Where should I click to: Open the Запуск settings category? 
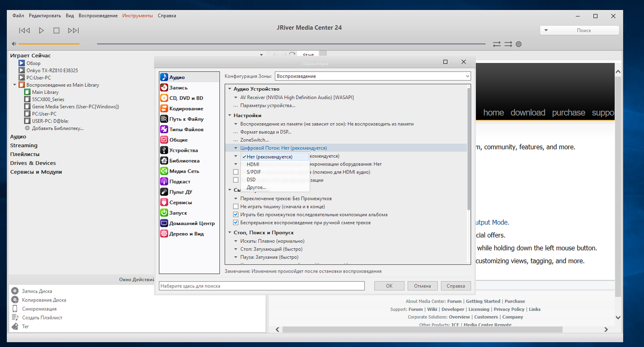[189, 213]
